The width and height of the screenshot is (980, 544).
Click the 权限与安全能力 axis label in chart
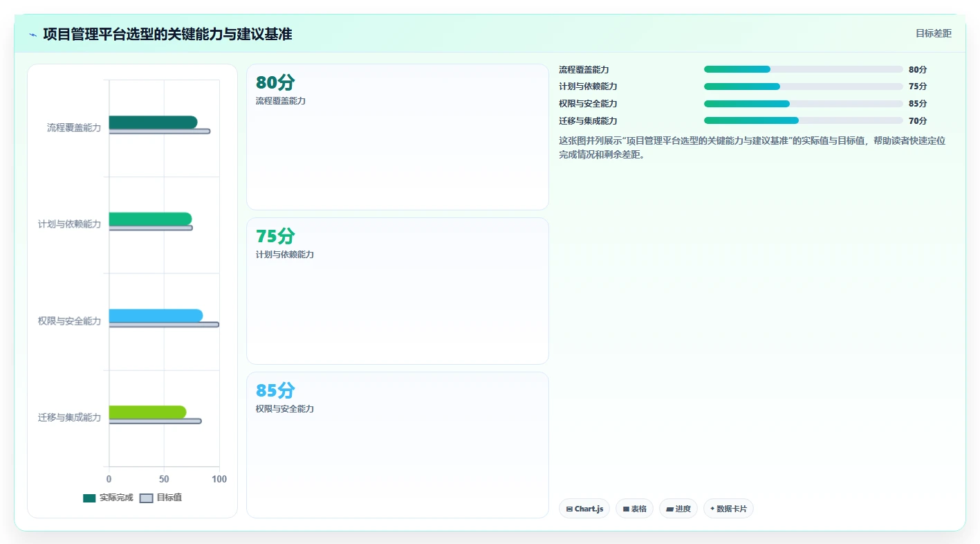[70, 321]
